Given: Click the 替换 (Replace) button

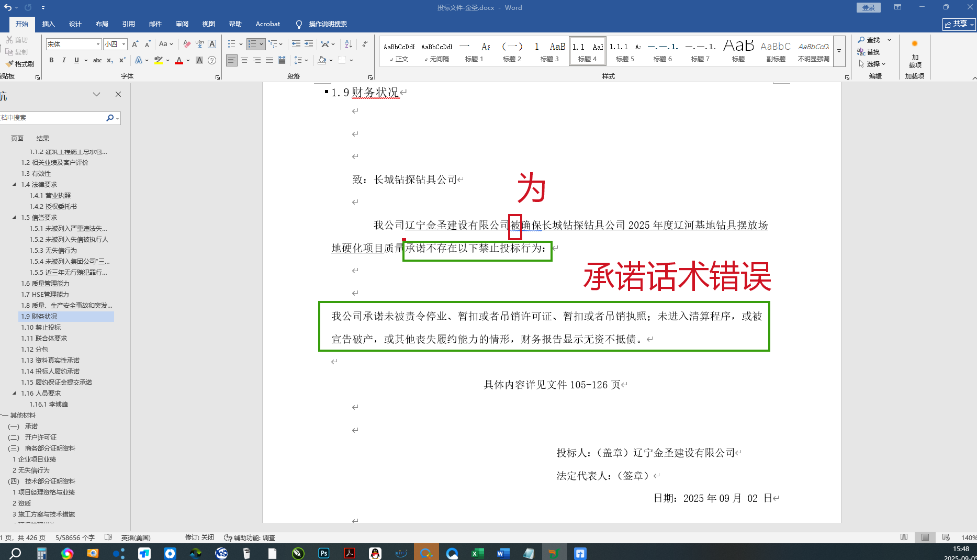Looking at the screenshot, I should pyautogui.click(x=869, y=52).
